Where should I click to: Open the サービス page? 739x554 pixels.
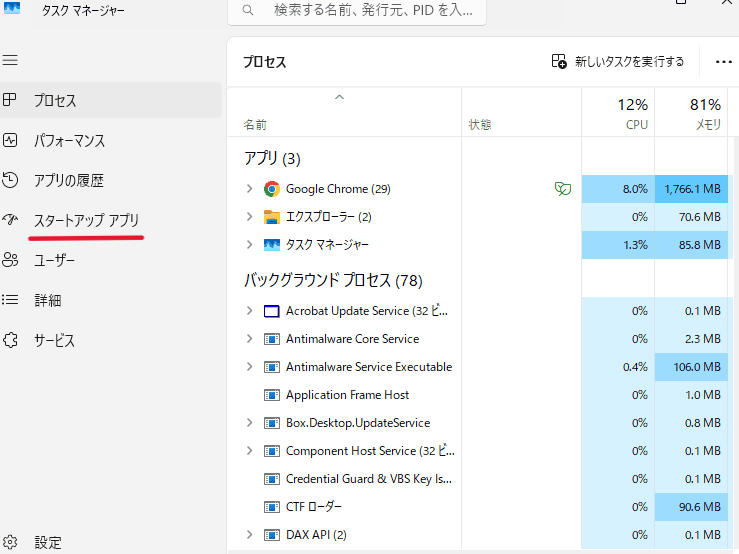(110, 340)
